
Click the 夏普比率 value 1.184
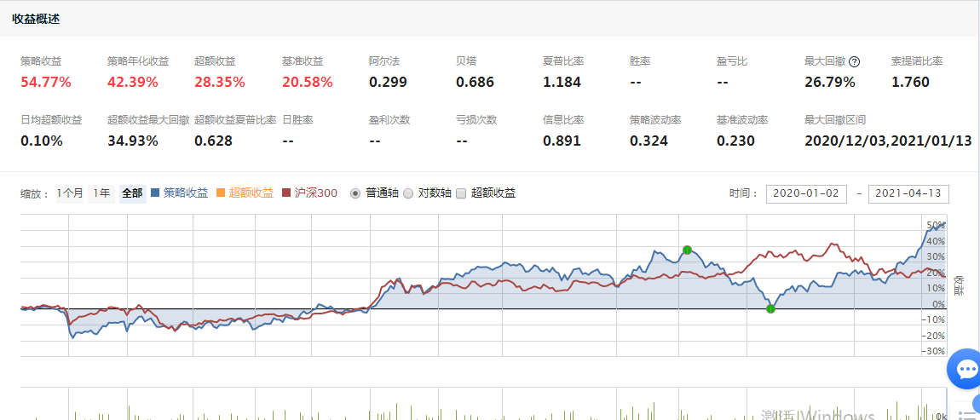[x=562, y=83]
